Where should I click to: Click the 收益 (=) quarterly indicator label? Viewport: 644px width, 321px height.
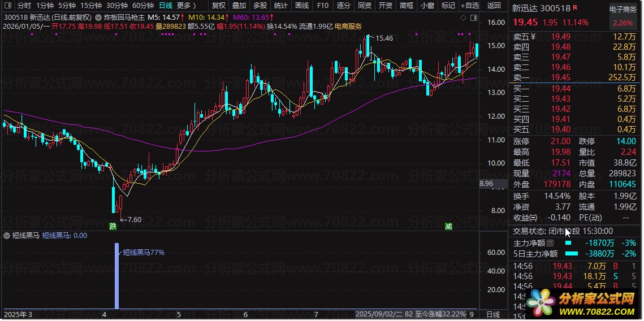(525, 218)
